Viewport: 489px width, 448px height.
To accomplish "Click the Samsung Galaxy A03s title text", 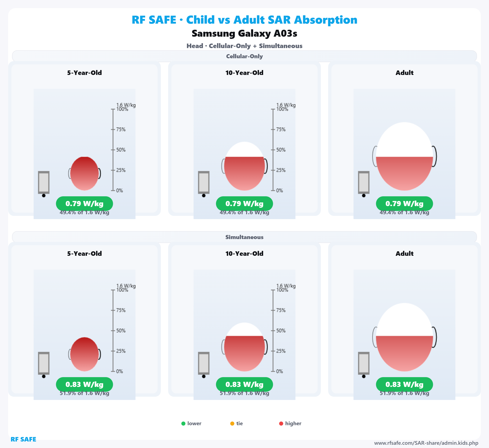I will [x=244, y=33].
